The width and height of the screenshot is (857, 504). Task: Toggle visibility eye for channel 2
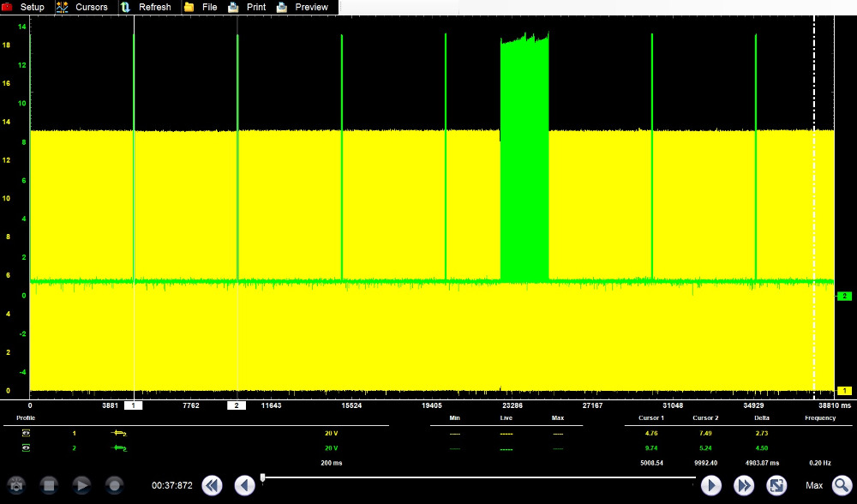pos(26,447)
